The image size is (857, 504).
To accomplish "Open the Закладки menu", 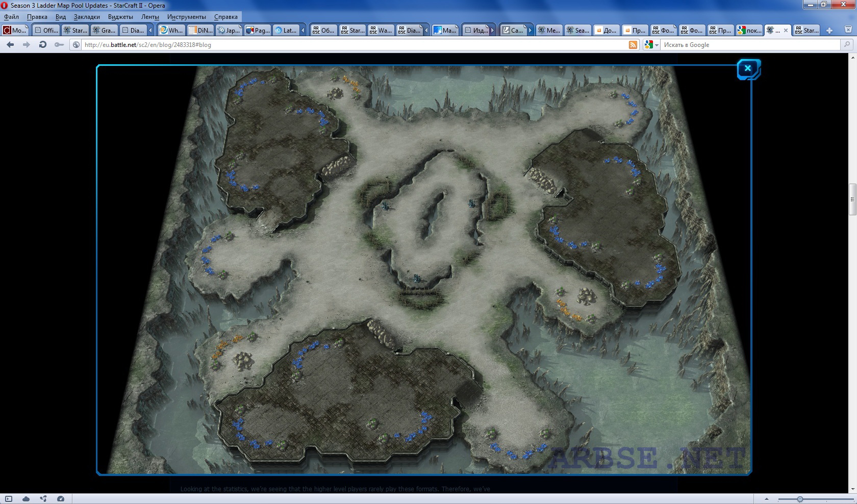I will point(87,17).
